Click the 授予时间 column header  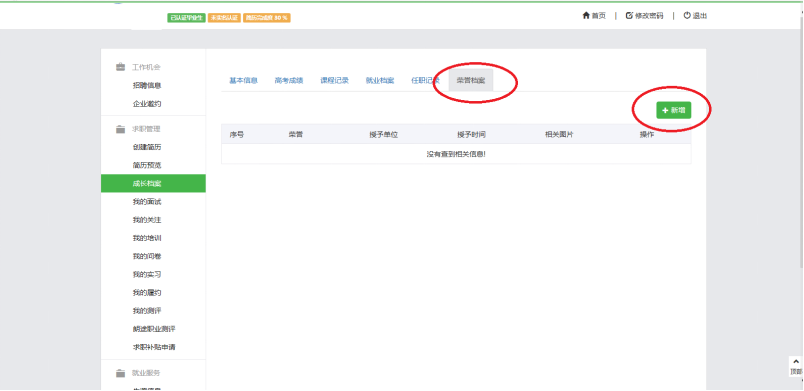(x=471, y=135)
